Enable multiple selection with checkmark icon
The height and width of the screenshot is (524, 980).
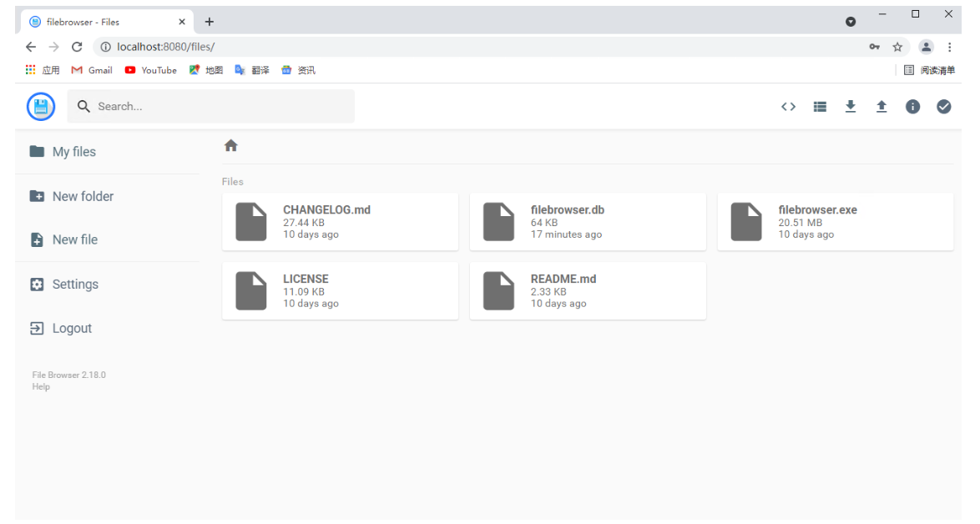coord(943,106)
